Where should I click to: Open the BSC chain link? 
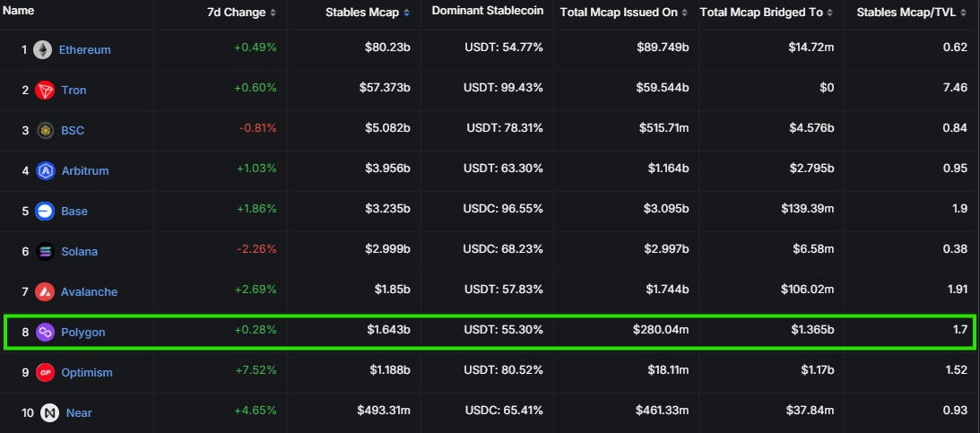pos(73,131)
